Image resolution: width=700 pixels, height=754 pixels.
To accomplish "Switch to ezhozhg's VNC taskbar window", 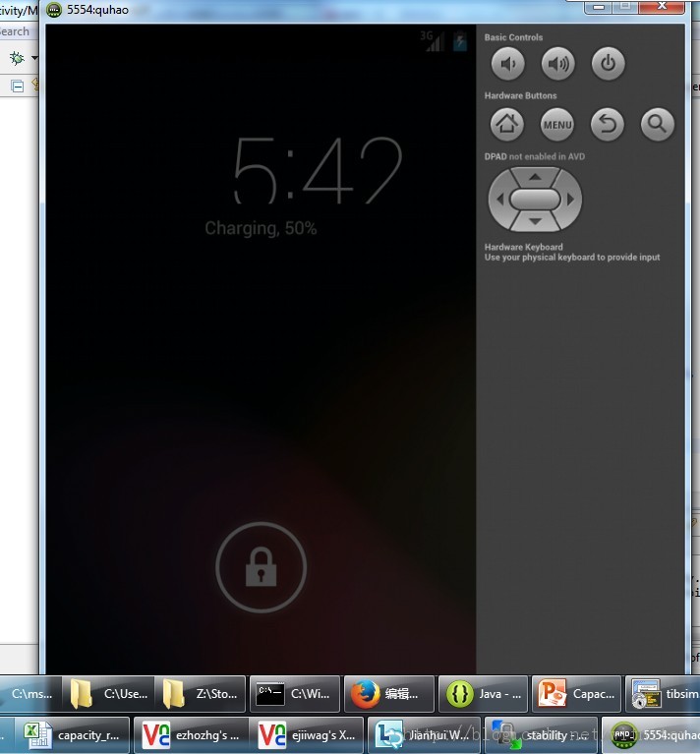I will coord(191,734).
